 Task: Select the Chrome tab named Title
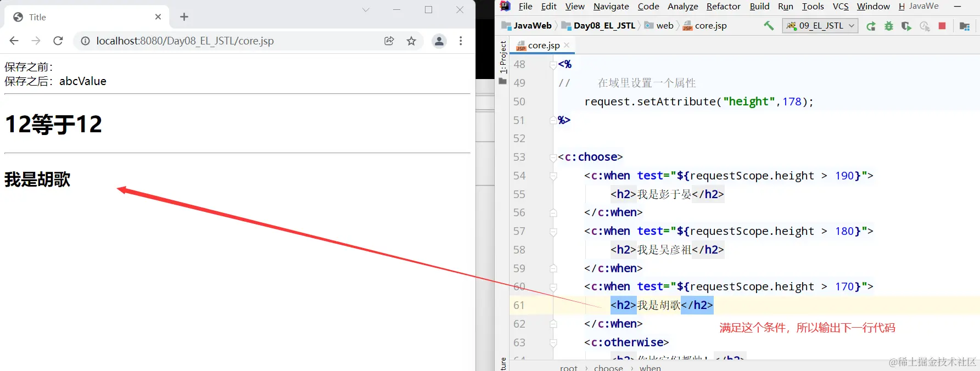coord(87,17)
